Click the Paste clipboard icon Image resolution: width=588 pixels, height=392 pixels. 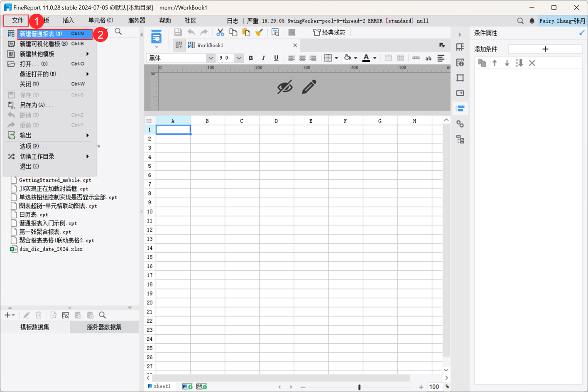point(246,32)
